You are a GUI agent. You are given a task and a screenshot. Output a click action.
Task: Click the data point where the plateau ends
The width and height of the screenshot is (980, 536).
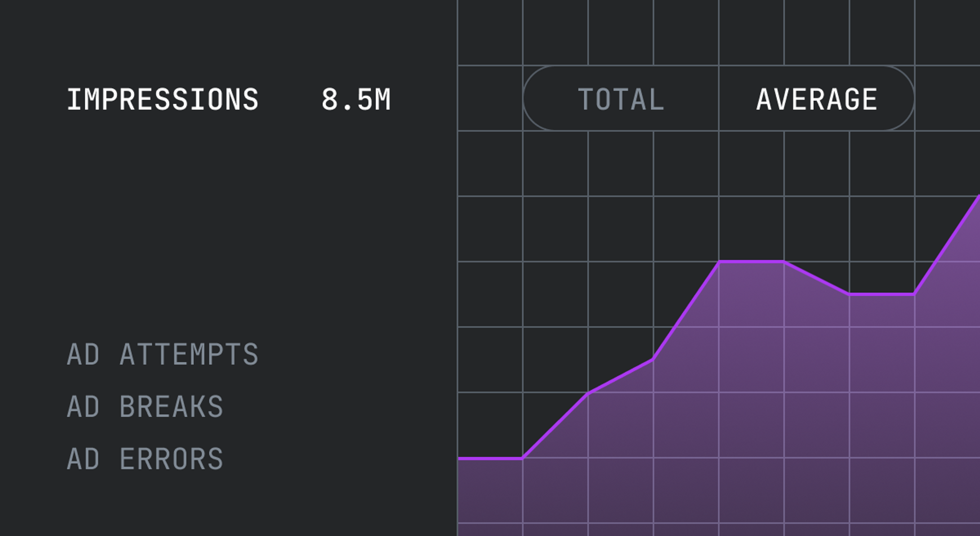[x=784, y=262]
